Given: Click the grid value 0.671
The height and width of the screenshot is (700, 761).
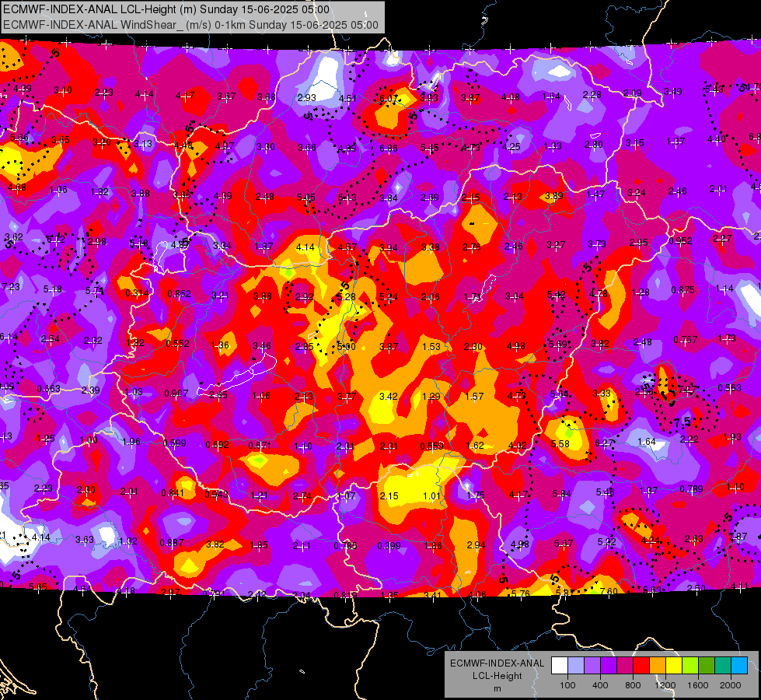Looking at the screenshot, I should [x=260, y=446].
